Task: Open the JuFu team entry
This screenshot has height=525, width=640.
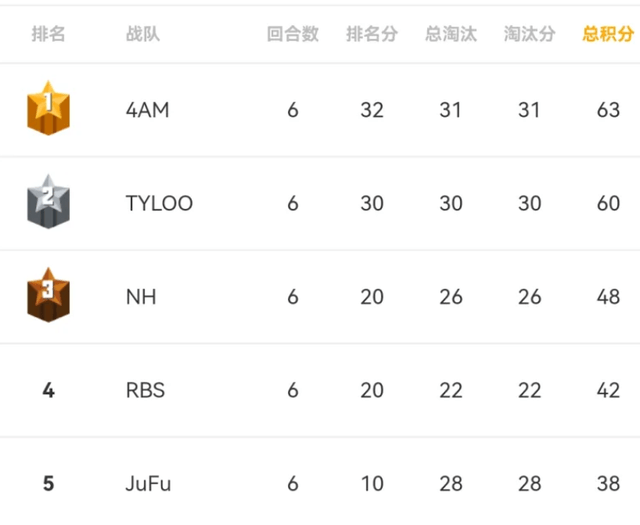Action: pyautogui.click(x=148, y=484)
